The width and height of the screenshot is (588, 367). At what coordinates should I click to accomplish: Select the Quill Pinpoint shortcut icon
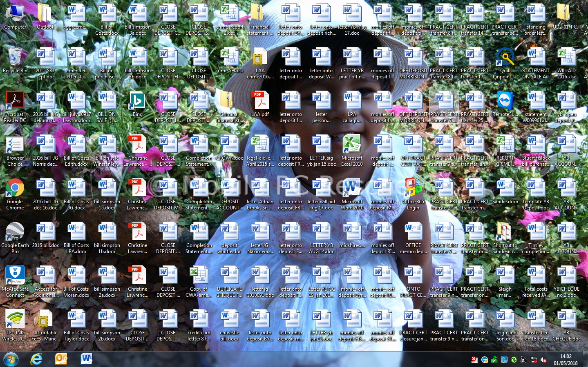click(x=505, y=58)
